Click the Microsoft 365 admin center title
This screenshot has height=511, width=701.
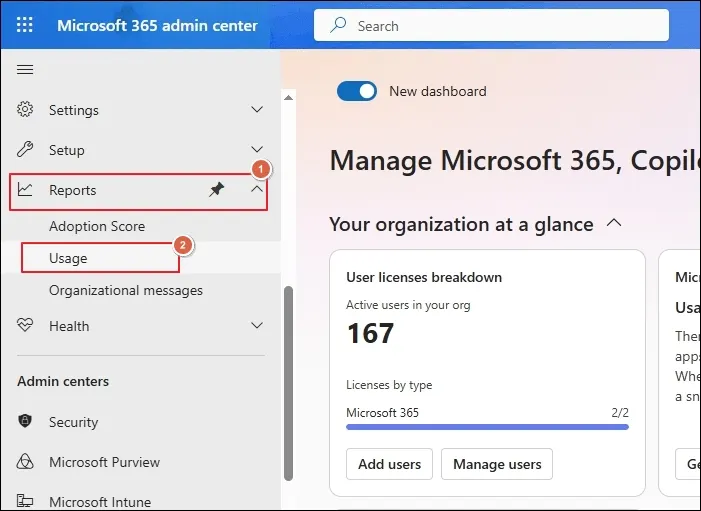[157, 25]
